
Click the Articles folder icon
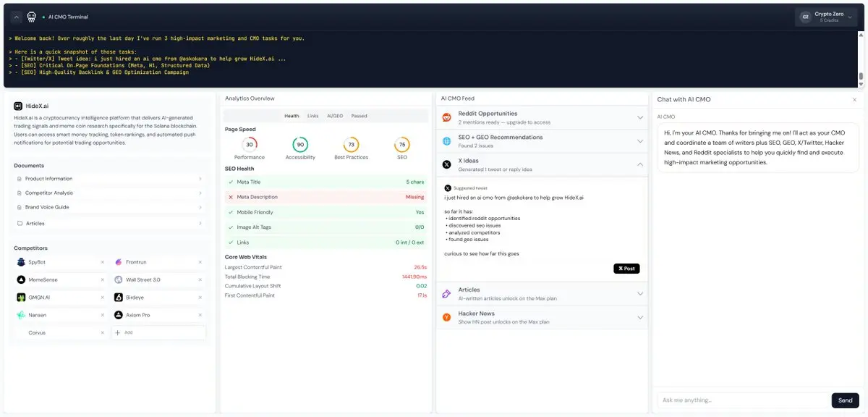19,224
